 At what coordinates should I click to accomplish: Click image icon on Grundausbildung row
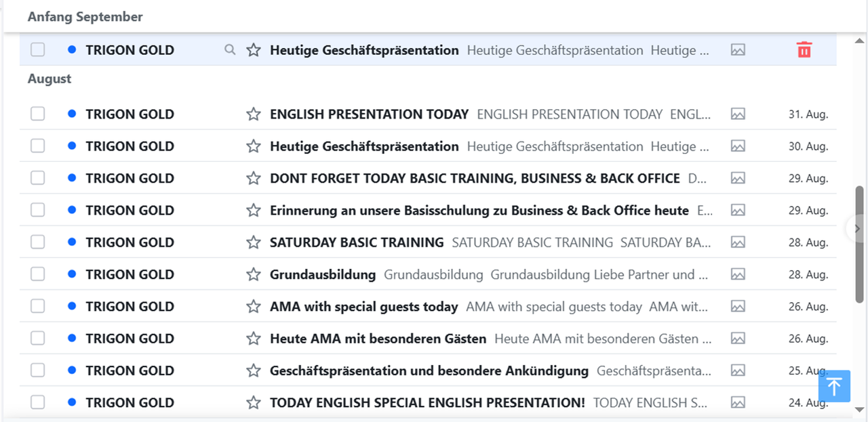pos(738,274)
